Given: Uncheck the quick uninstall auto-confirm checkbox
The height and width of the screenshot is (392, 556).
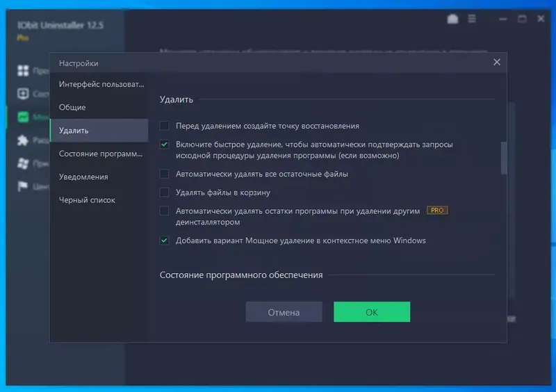Looking at the screenshot, I should (164, 145).
